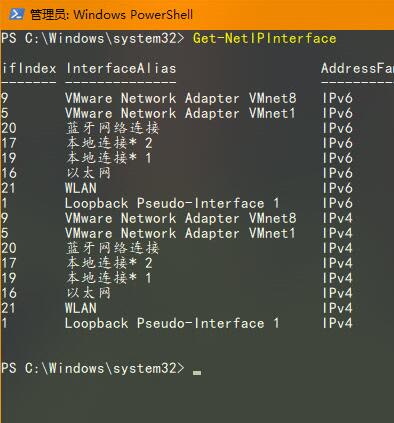Click the IPv4 value in the WLAN row
This screenshot has height=423, width=394.
pos(337,308)
